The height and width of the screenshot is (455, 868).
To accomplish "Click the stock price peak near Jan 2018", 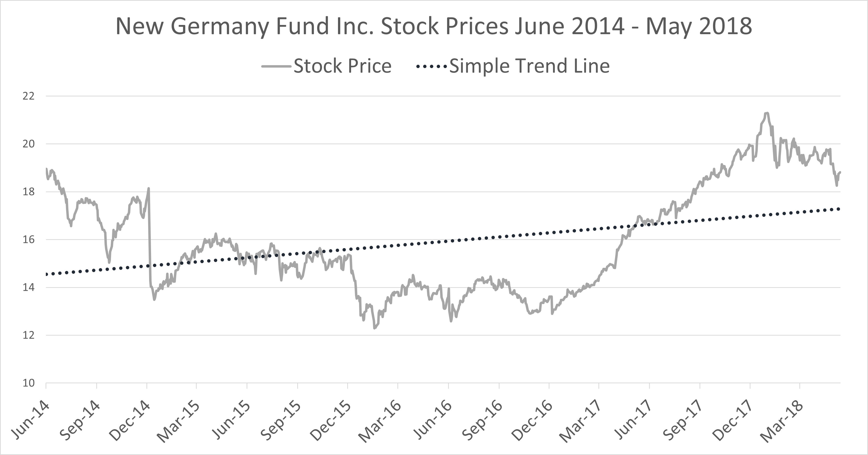I will coord(767,113).
